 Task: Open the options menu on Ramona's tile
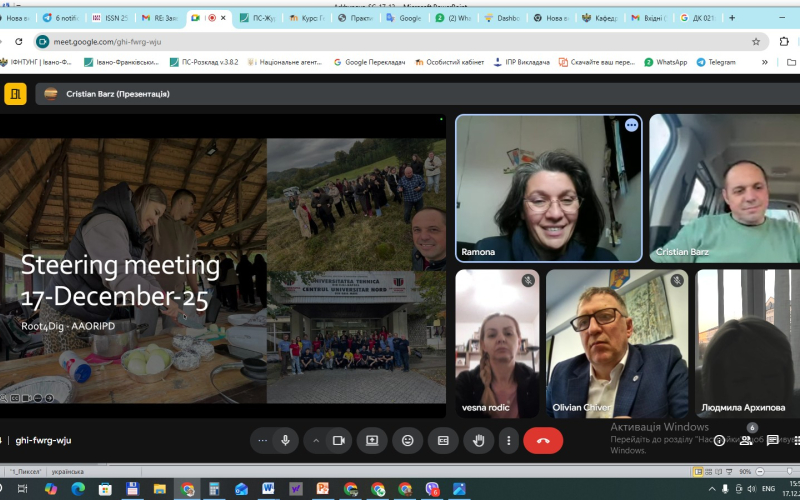pos(631,125)
